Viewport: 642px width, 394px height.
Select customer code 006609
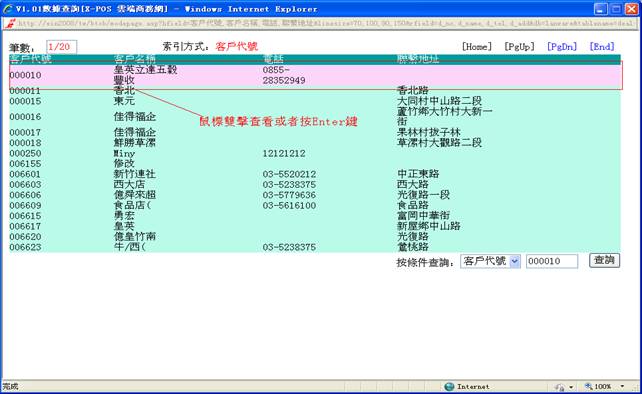[25, 206]
